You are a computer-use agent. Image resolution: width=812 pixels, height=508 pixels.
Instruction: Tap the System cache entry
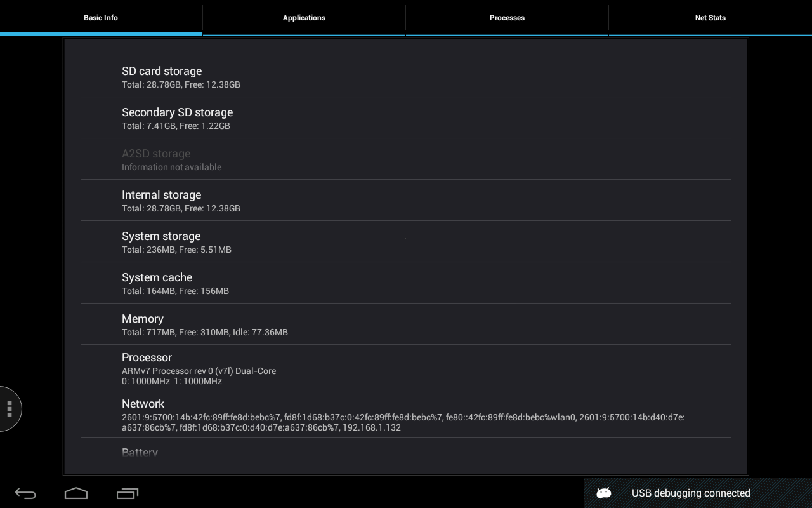point(406,283)
